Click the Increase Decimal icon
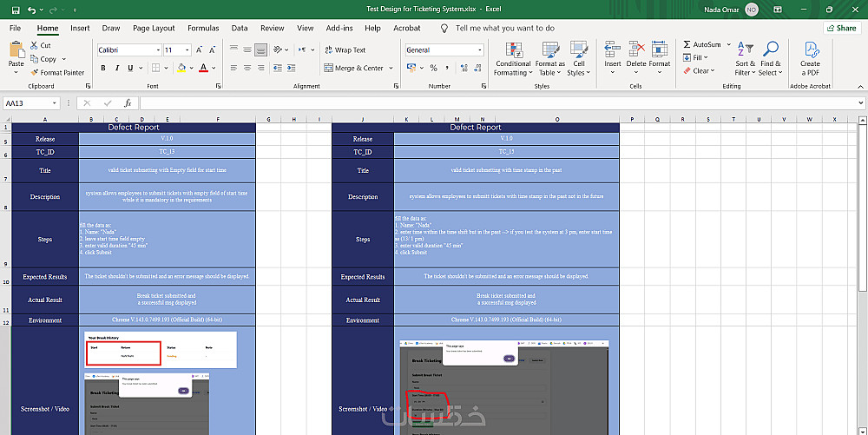Image resolution: width=868 pixels, height=435 pixels. coord(464,68)
